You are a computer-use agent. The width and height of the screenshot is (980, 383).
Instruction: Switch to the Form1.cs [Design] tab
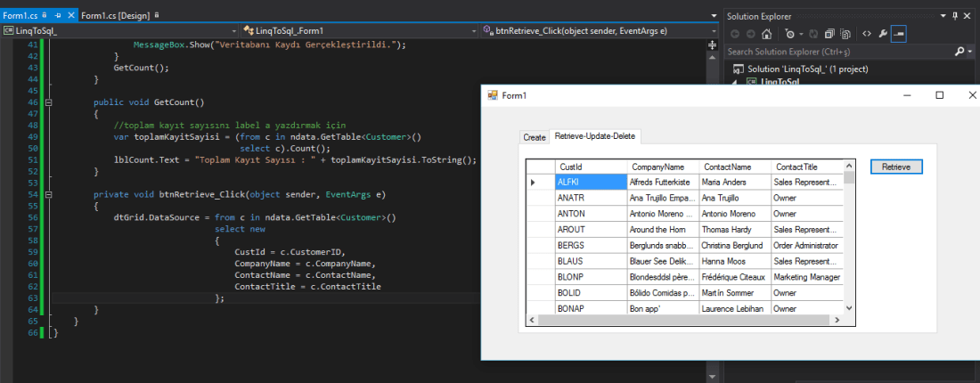(115, 15)
